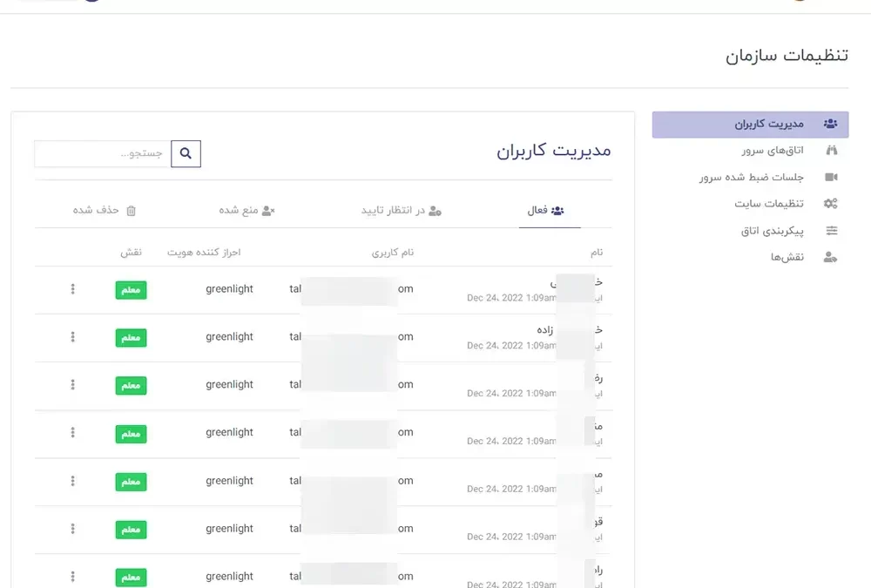Image resolution: width=871 pixels, height=588 pixels.
Task: Open اتاق‌های سرور sidebar item
Action: 766,151
